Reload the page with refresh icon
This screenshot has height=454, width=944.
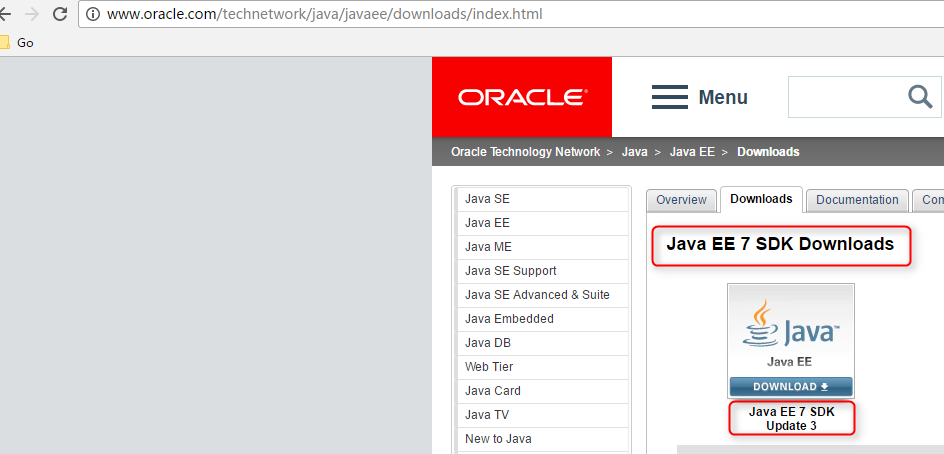click(60, 14)
